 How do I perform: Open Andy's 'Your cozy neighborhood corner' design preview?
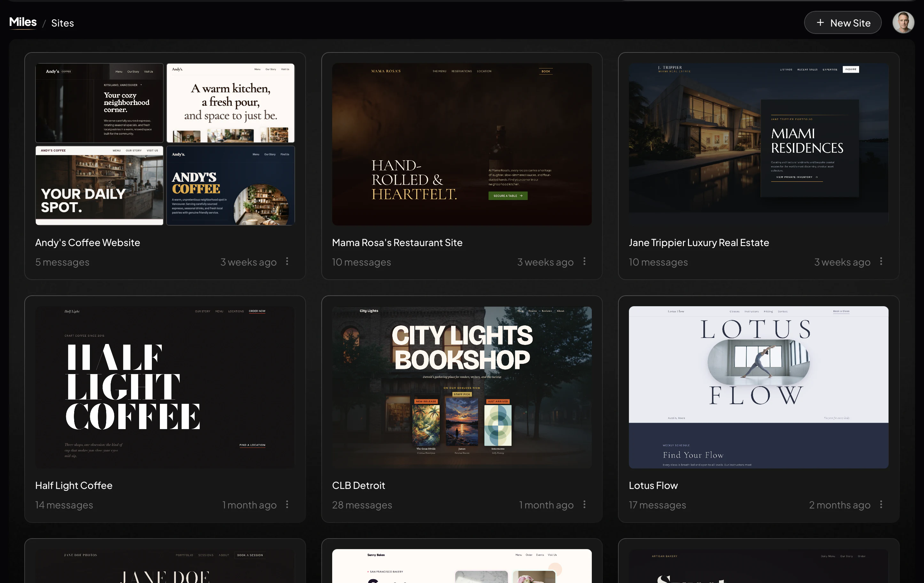point(99,103)
